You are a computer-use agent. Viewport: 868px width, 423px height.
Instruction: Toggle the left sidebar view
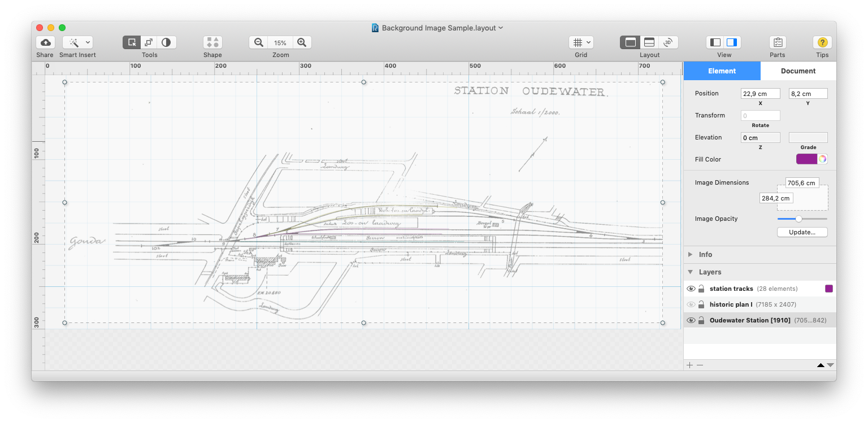[x=715, y=42]
